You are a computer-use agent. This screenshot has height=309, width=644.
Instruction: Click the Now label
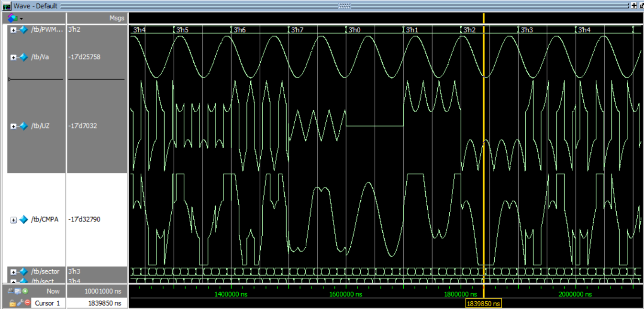tap(53, 291)
